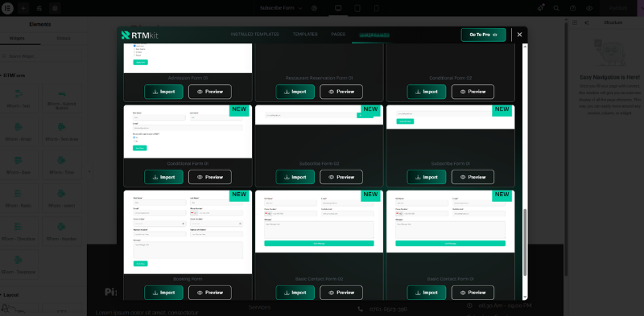This screenshot has width=644, height=316.
Task: Preview the Conditional Form 01 template
Action: pyautogui.click(x=210, y=177)
